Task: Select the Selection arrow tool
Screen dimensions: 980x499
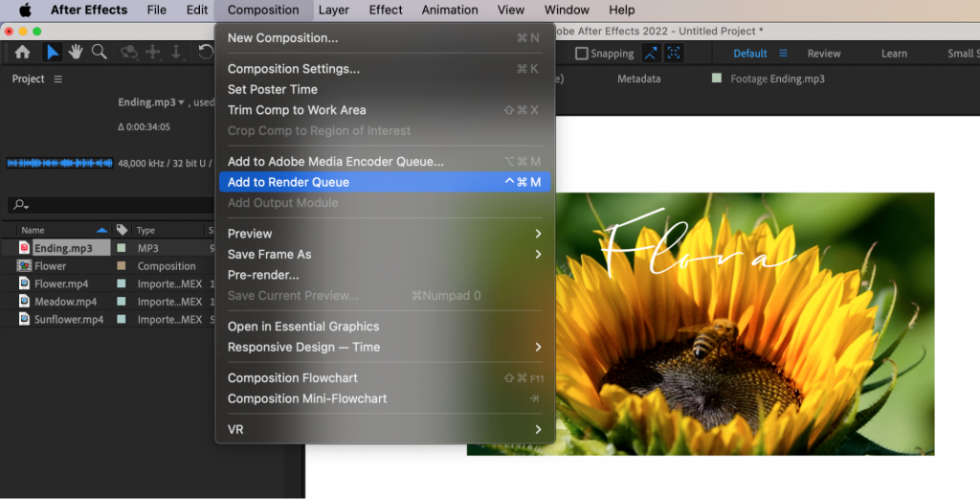Action: (53, 53)
